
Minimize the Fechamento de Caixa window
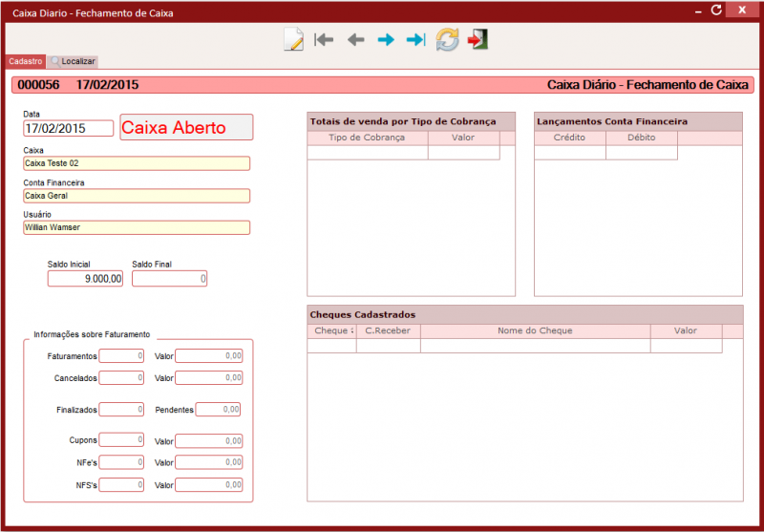699,11
